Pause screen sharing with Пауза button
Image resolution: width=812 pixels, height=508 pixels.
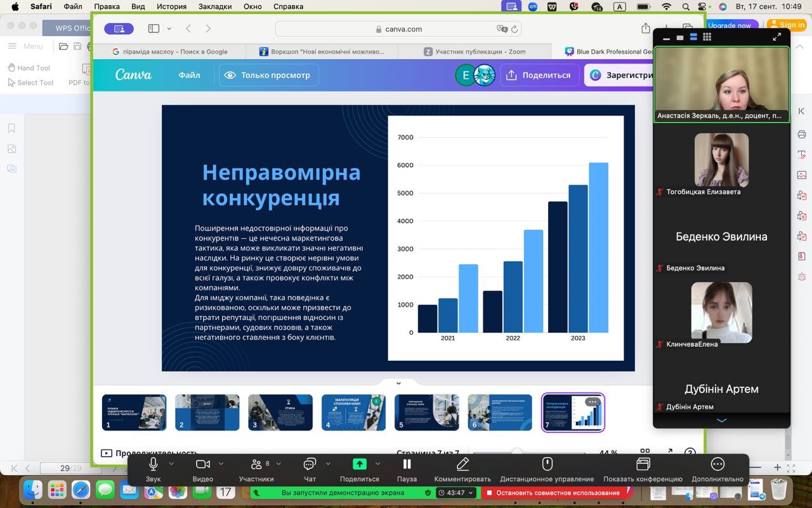[407, 464]
